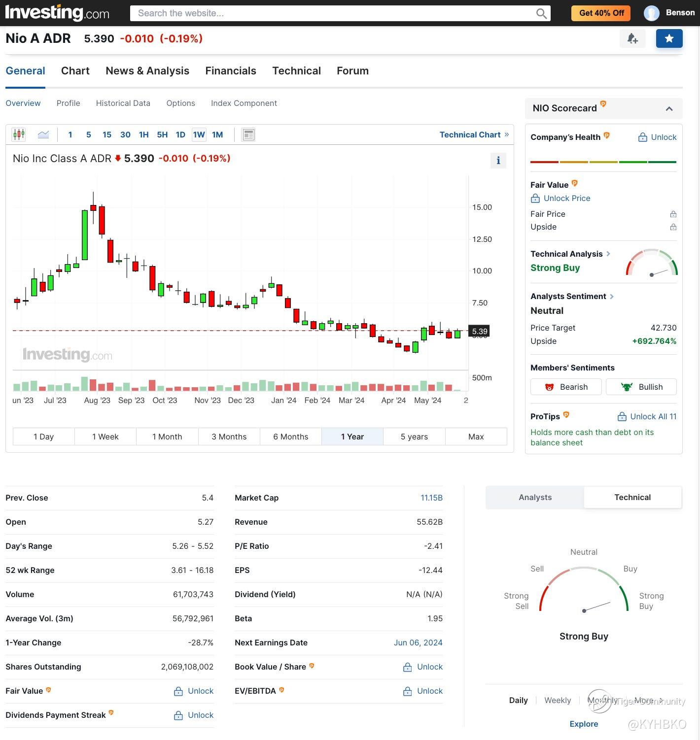Open the Forum tab
This screenshot has width=700, height=740.
(353, 71)
